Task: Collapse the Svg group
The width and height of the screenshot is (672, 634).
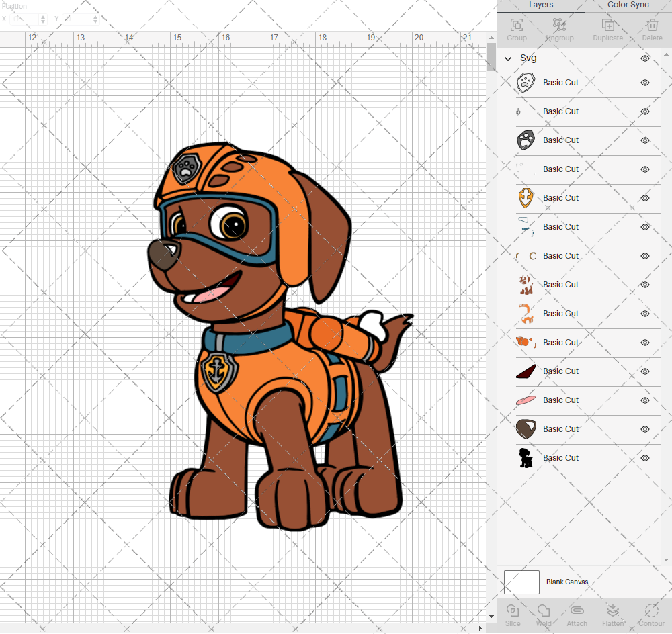Action: click(x=508, y=58)
